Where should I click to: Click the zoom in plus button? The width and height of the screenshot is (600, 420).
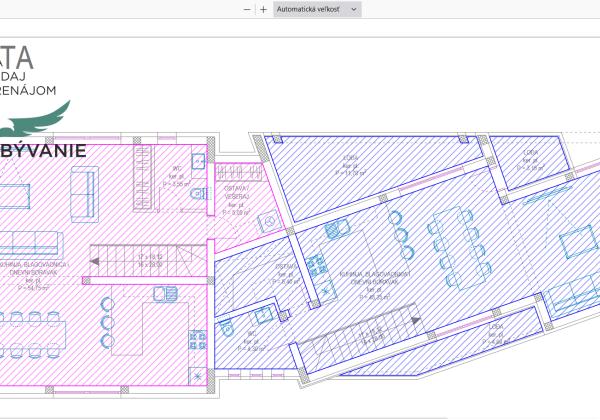pos(263,9)
